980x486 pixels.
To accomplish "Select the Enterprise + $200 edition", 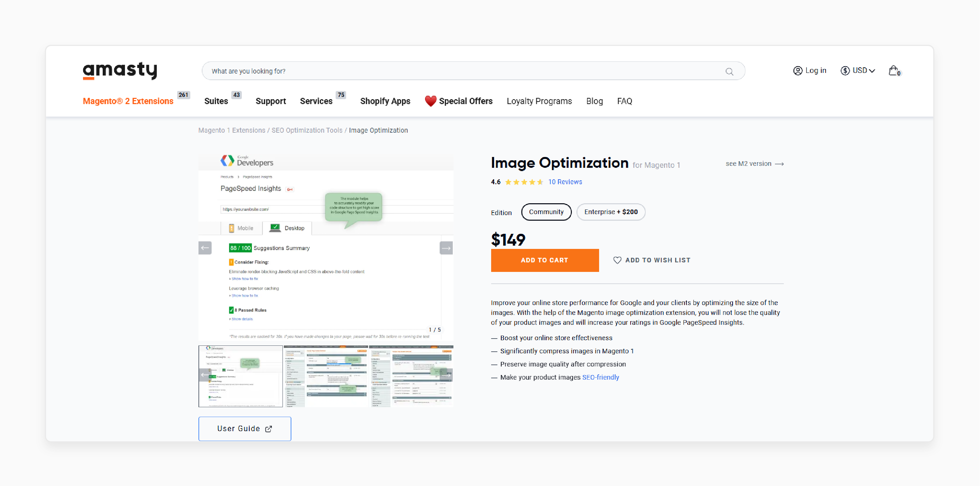I will (611, 212).
